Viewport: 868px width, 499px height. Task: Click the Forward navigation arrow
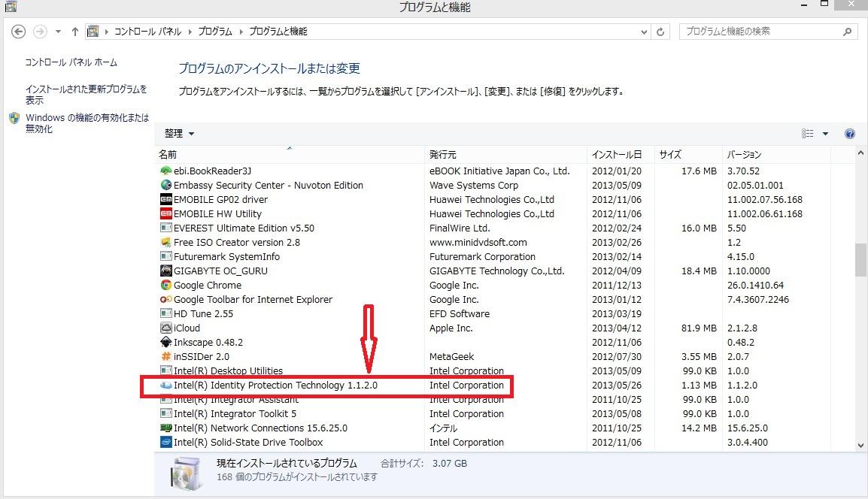pyautogui.click(x=40, y=32)
